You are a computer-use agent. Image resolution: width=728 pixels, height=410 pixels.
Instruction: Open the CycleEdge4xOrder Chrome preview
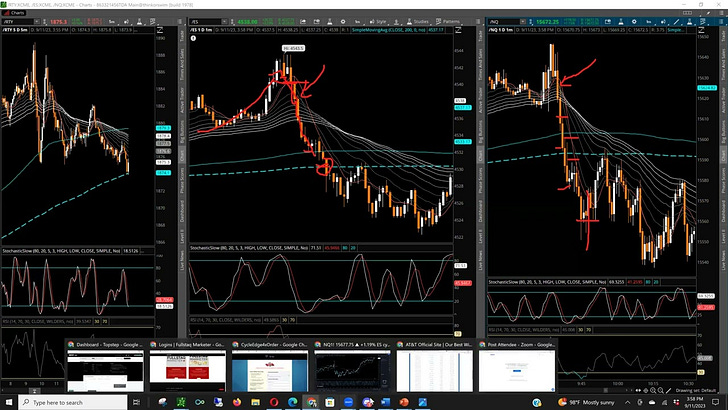[x=270, y=366]
